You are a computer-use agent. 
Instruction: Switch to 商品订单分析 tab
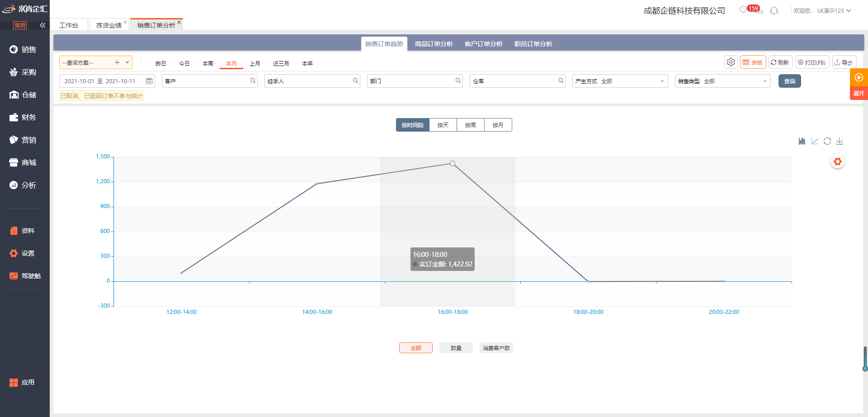pos(434,44)
